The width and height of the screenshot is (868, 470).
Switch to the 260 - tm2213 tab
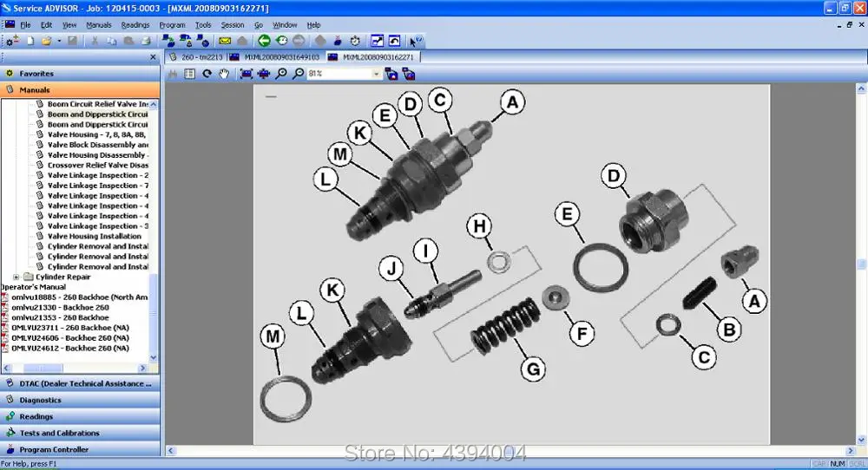195,57
